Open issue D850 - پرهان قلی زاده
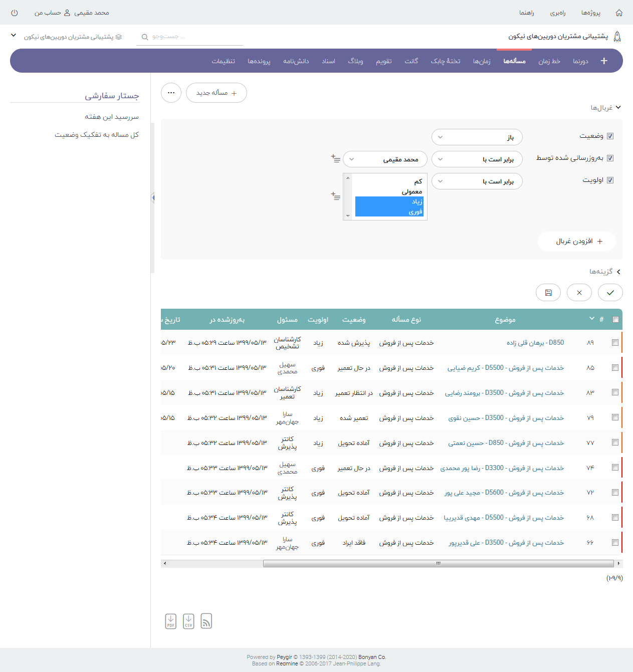The height and width of the screenshot is (672, 633). coord(535,343)
